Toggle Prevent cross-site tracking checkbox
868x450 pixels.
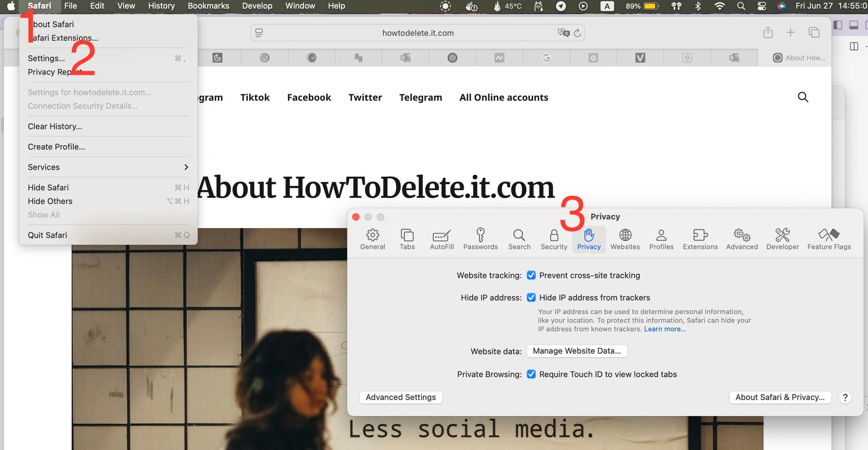(531, 275)
